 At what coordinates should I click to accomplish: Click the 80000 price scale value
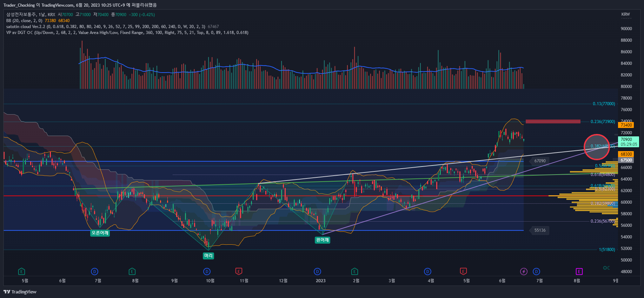(626, 87)
